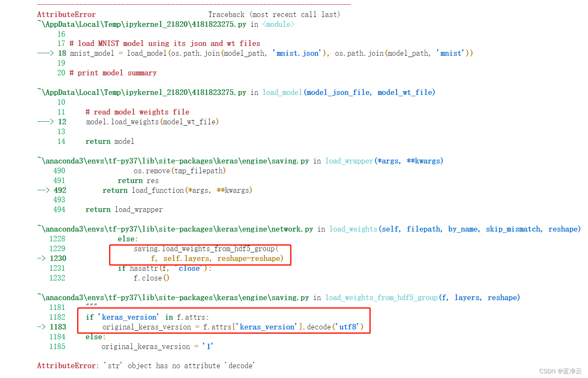The height and width of the screenshot is (378, 588).
Task: Click 'model.load_weights(model_wt_file)' on line 12
Action: 153,122
